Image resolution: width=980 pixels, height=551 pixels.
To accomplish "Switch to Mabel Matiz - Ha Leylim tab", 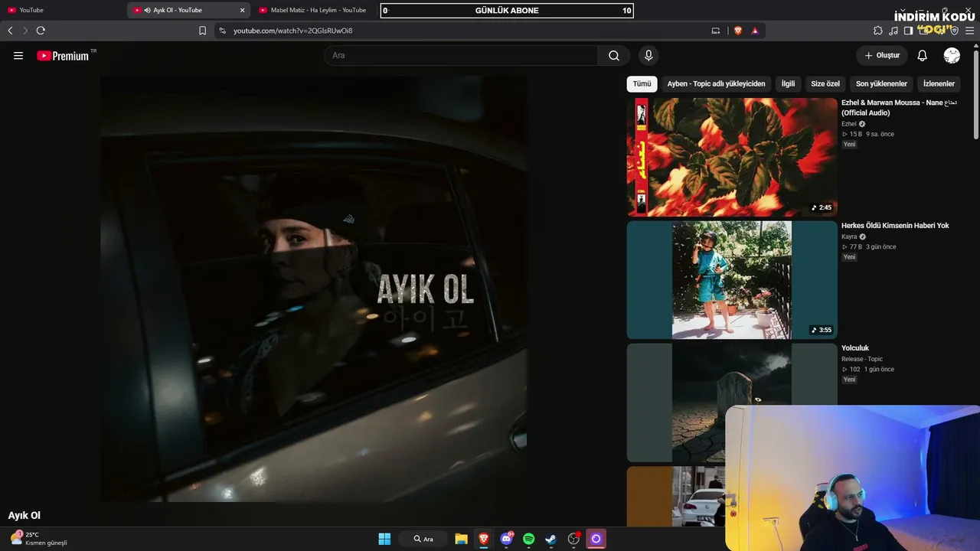I will (x=314, y=10).
